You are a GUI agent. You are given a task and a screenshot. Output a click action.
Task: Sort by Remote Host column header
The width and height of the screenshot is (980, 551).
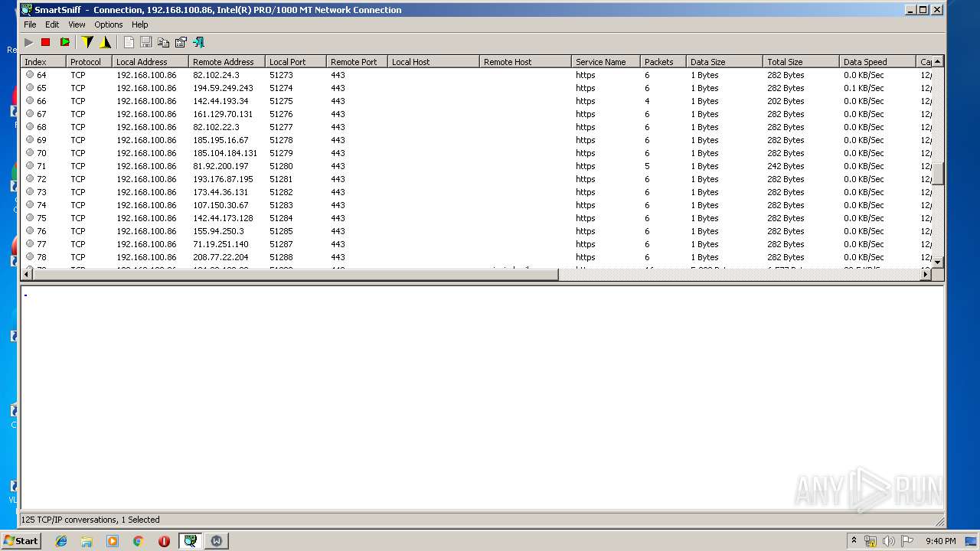[x=525, y=62]
